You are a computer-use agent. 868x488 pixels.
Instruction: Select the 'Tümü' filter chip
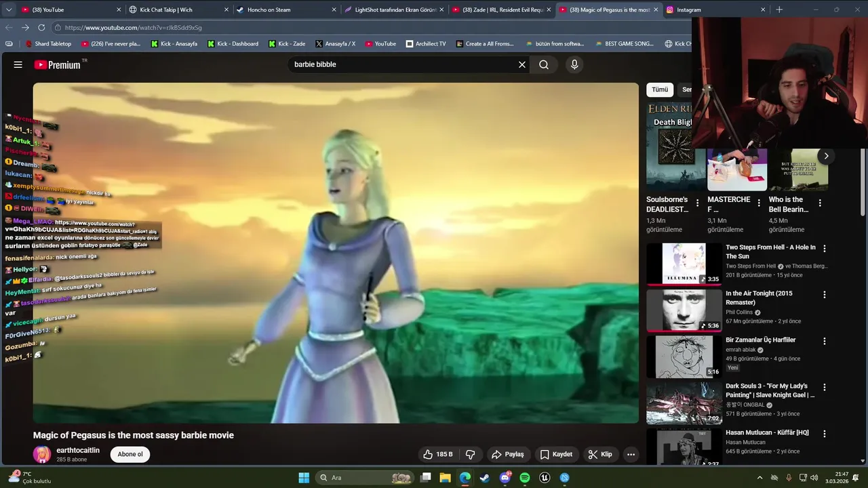(660, 89)
